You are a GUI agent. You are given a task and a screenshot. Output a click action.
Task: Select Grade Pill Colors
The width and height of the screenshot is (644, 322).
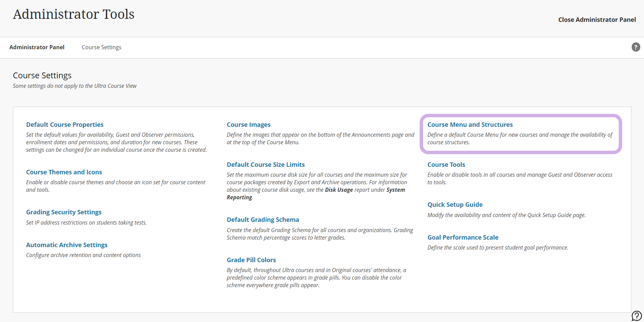pyautogui.click(x=251, y=260)
